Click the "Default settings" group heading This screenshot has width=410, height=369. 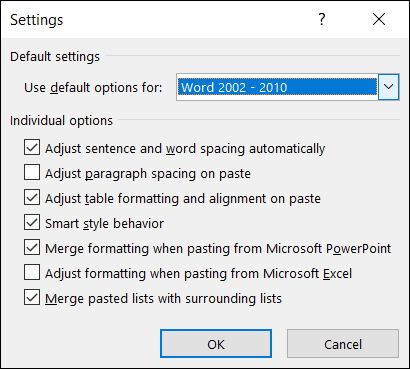click(x=55, y=57)
